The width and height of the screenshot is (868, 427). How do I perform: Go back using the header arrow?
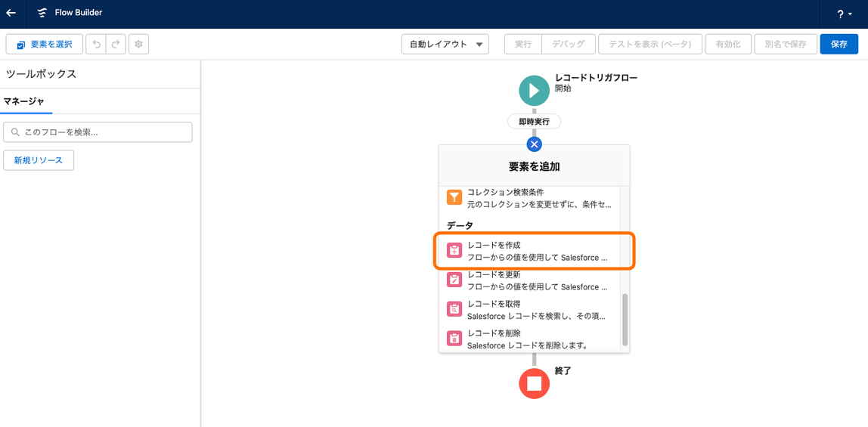pyautogui.click(x=11, y=14)
